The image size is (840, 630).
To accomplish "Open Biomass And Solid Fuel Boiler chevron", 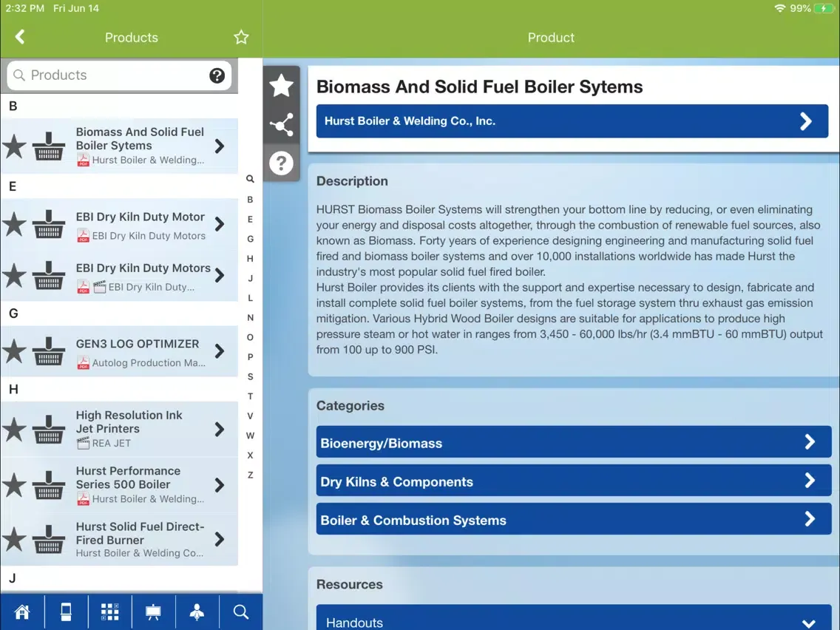I will 220,146.
